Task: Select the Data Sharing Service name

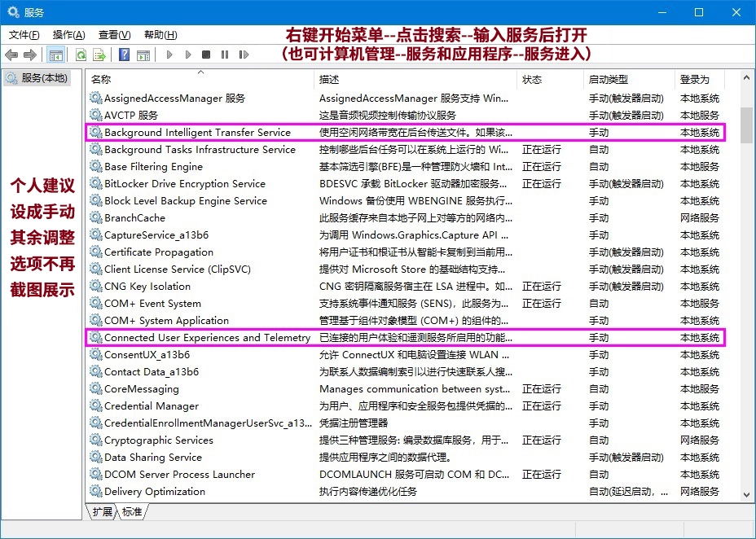Action: (153, 457)
